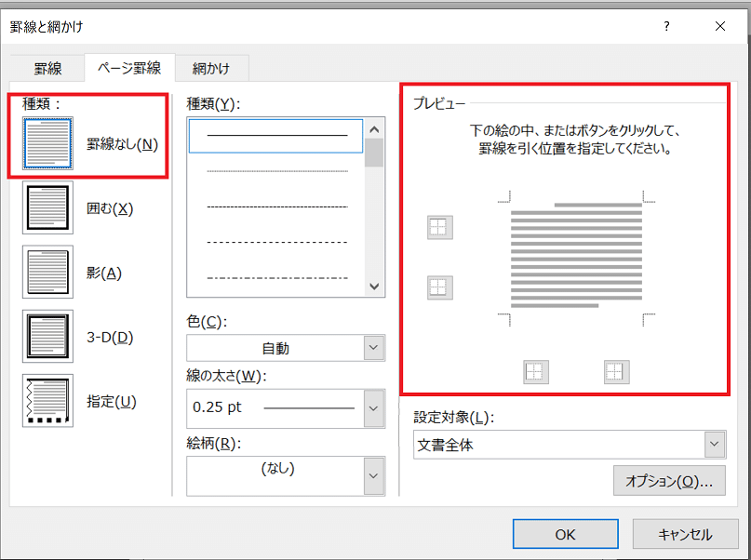Click the page preview diagram
This screenshot has height=560, width=751.
[576, 259]
